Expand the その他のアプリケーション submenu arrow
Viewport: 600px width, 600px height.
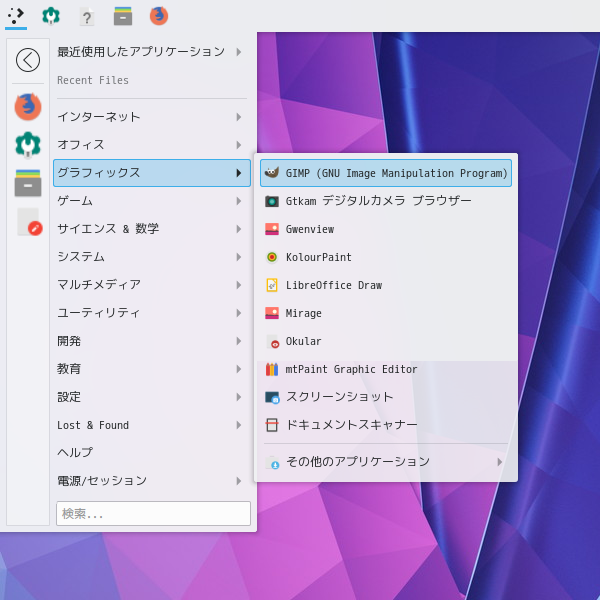pos(500,462)
